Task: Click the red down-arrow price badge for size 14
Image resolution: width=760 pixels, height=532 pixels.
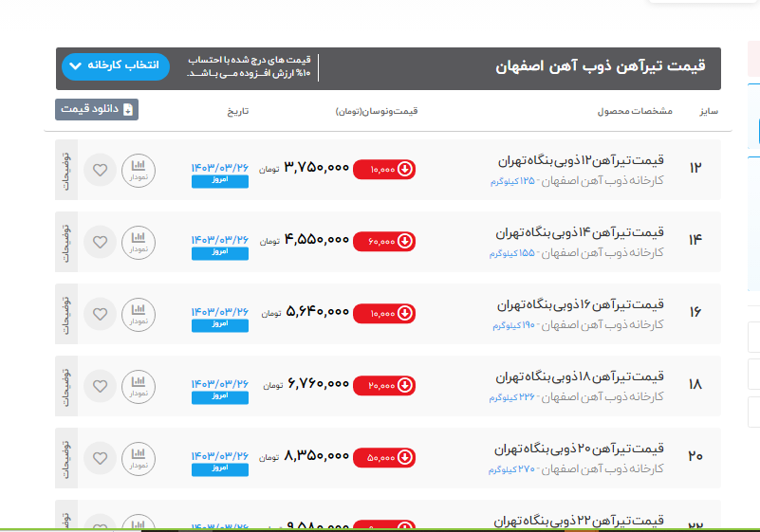Action: [384, 242]
